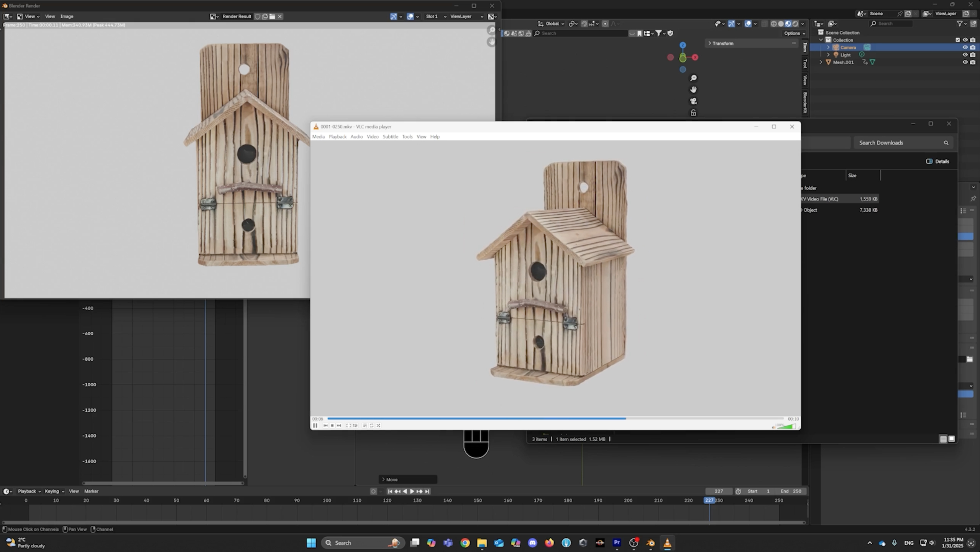
Task: Hide Mesh.001 in viewport via eye icon
Action: 965,62
